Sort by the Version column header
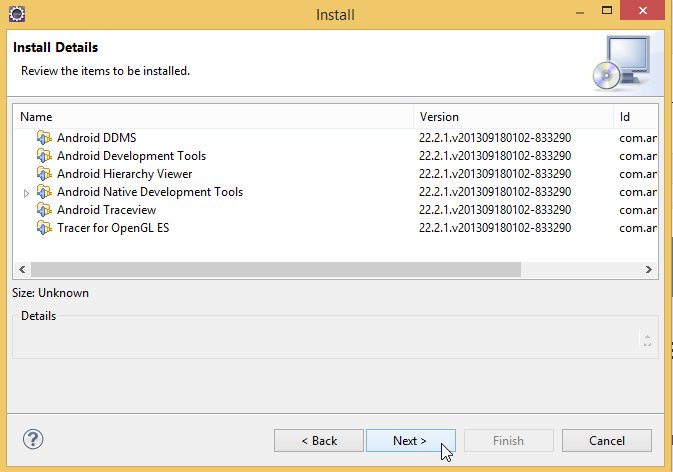 [513, 117]
